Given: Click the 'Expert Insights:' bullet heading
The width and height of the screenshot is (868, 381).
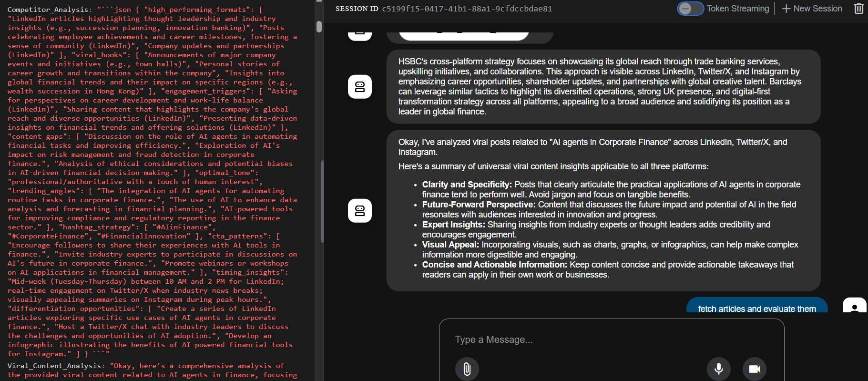Looking at the screenshot, I should tap(454, 225).
